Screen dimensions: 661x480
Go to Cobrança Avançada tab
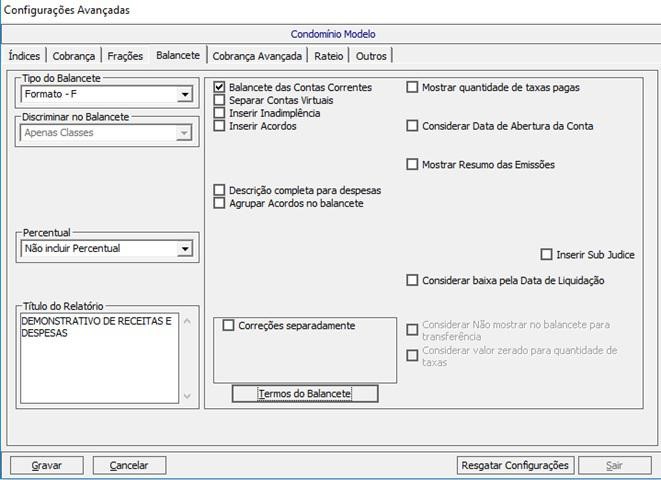pos(257,56)
